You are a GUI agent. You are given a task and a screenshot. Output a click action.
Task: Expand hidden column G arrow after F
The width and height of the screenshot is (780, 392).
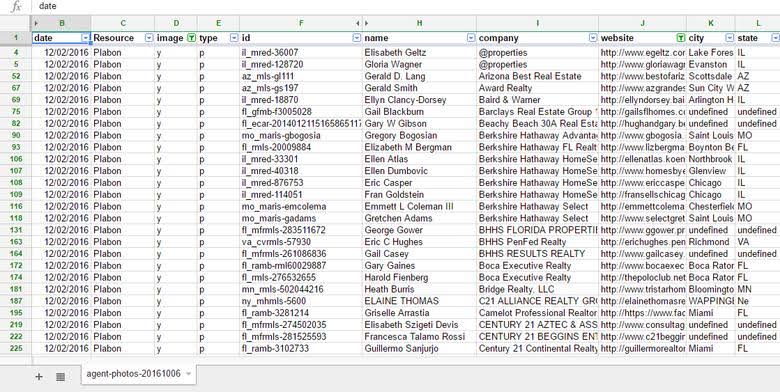point(358,23)
